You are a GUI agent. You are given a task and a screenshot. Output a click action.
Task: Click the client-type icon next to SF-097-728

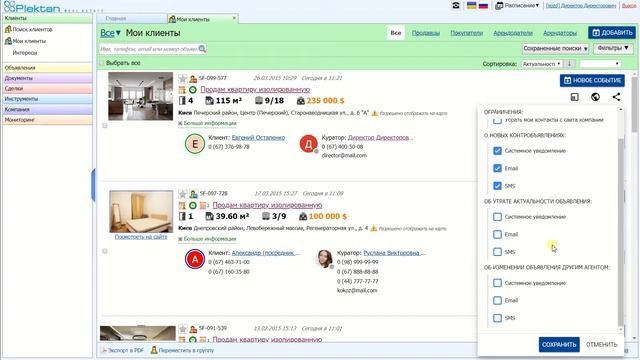coord(193,194)
